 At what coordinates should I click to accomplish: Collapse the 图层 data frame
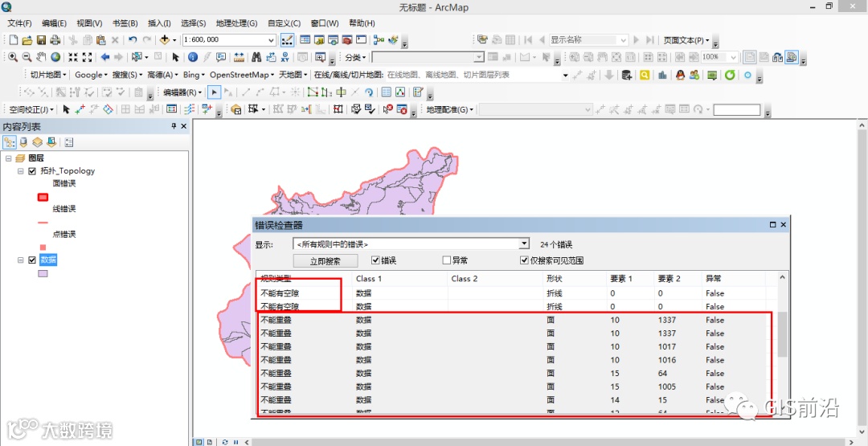[9, 158]
